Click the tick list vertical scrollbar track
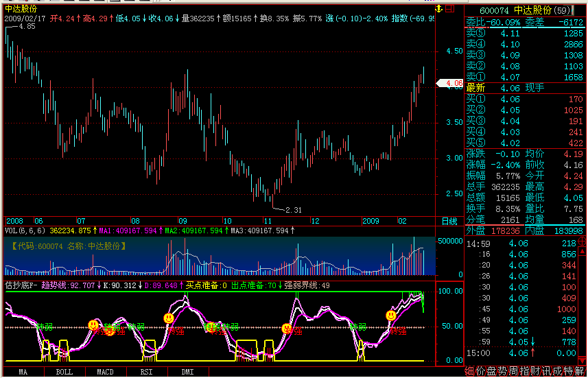Image resolution: width=588 pixels, height=378 pixels. pyautogui.click(x=583, y=306)
